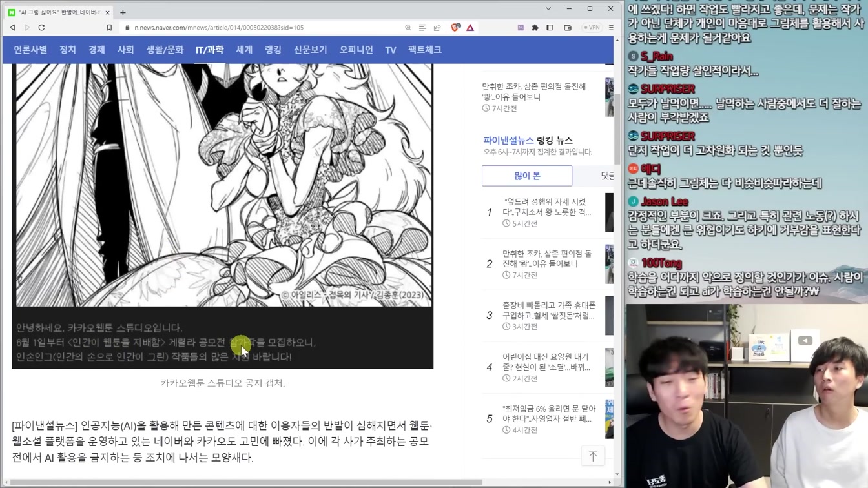This screenshot has width=868, height=488.
Task: Click the share icon in the address bar
Action: pyautogui.click(x=437, y=28)
